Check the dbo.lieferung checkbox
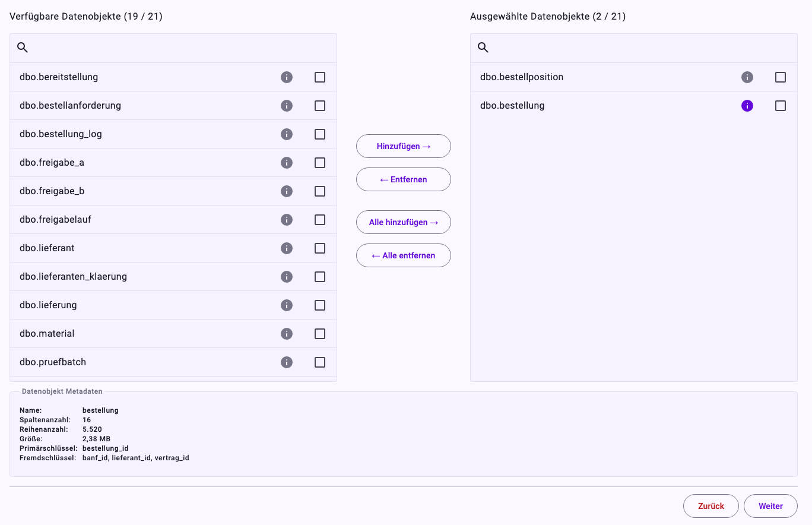Viewport: 812px width, 525px height. pos(320,305)
